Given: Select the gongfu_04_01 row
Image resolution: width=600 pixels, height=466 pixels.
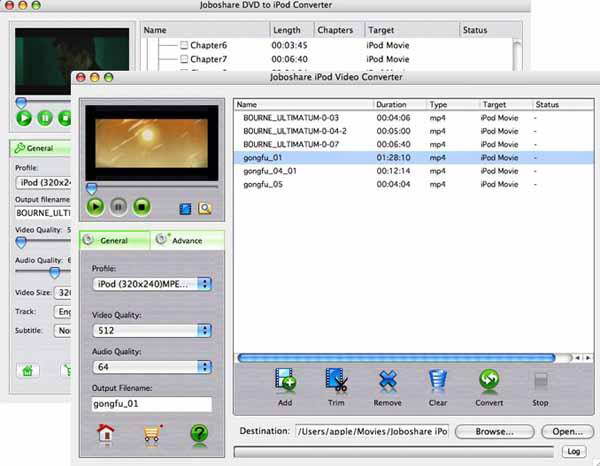Looking at the screenshot, I should (x=414, y=171).
